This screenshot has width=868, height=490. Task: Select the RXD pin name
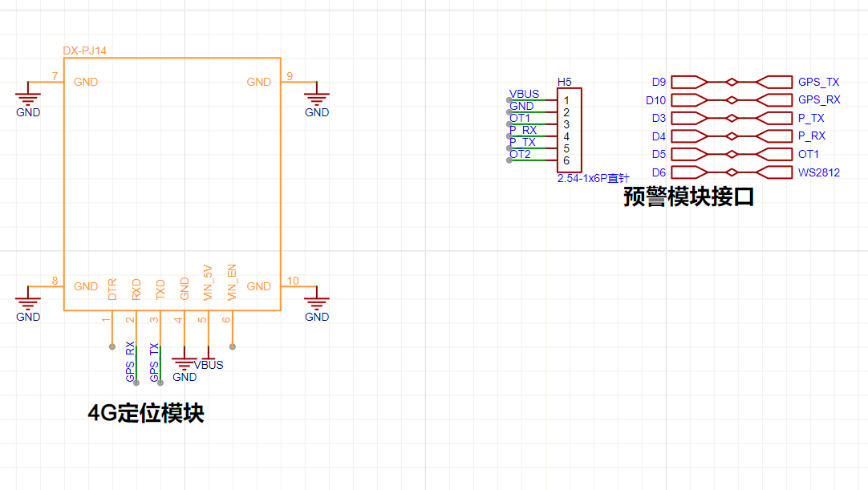(x=136, y=289)
